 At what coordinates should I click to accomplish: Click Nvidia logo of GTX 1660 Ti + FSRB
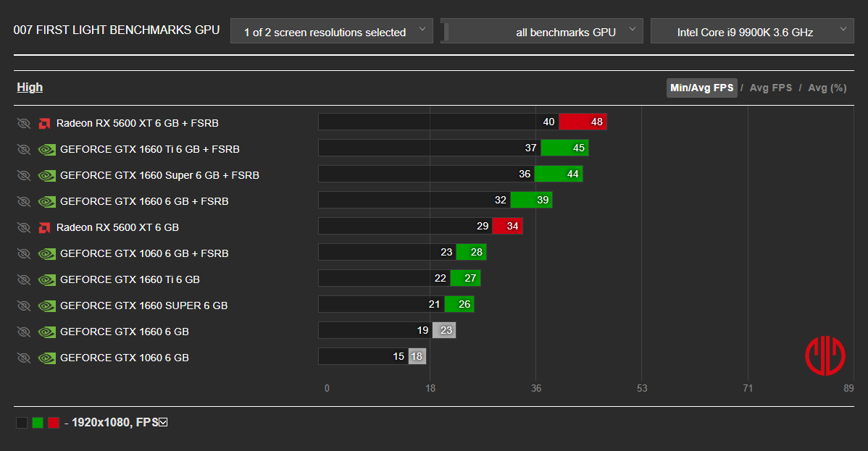tap(46, 149)
